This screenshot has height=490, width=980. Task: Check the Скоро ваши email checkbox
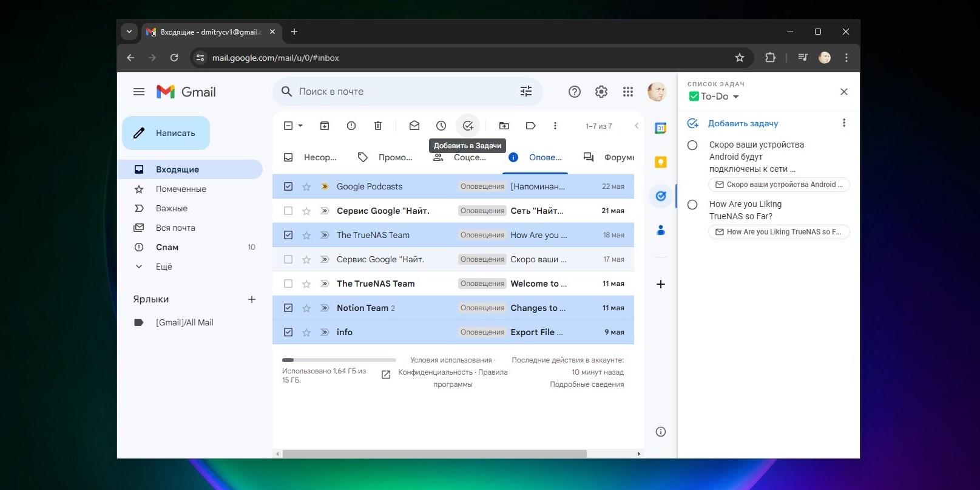point(288,259)
